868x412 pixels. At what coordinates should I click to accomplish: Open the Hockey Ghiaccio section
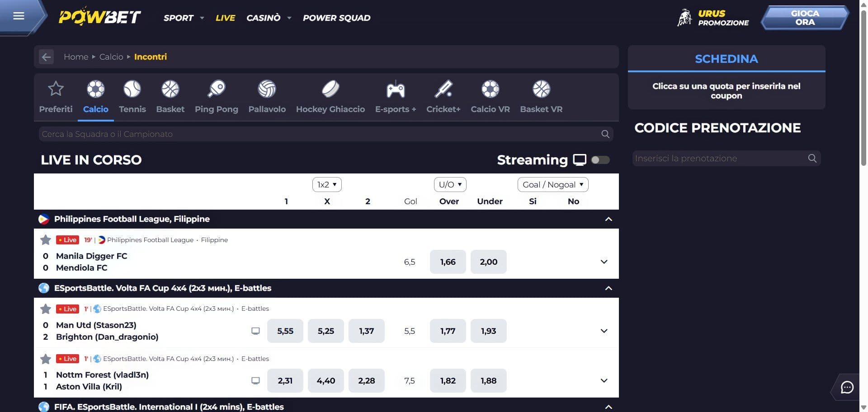(x=330, y=89)
